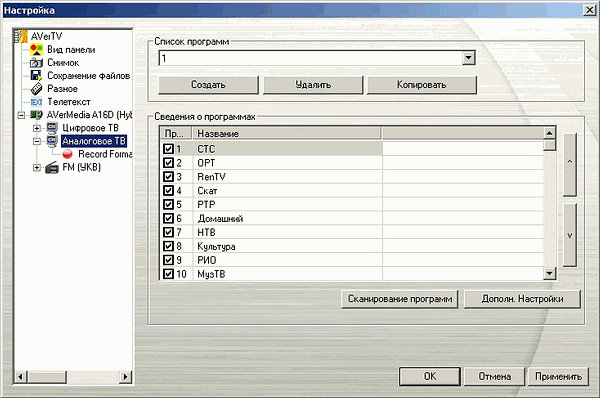
Task: Select Снимок in settings tree
Action: (63, 62)
